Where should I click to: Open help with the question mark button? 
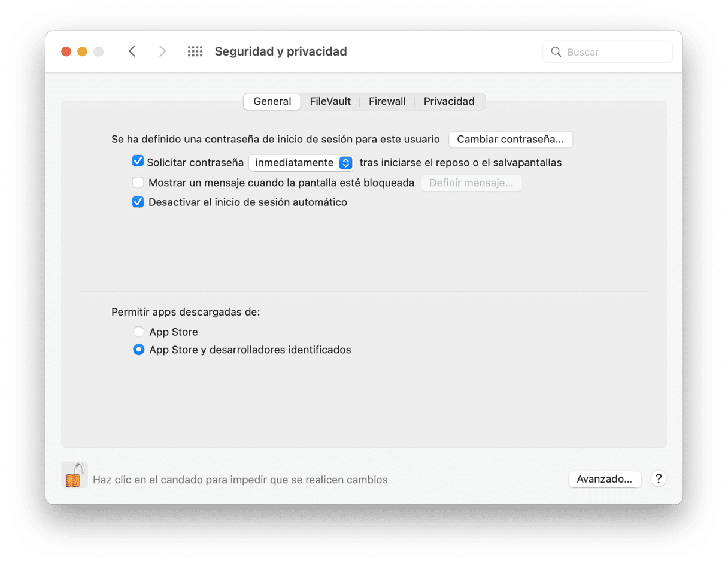[659, 479]
